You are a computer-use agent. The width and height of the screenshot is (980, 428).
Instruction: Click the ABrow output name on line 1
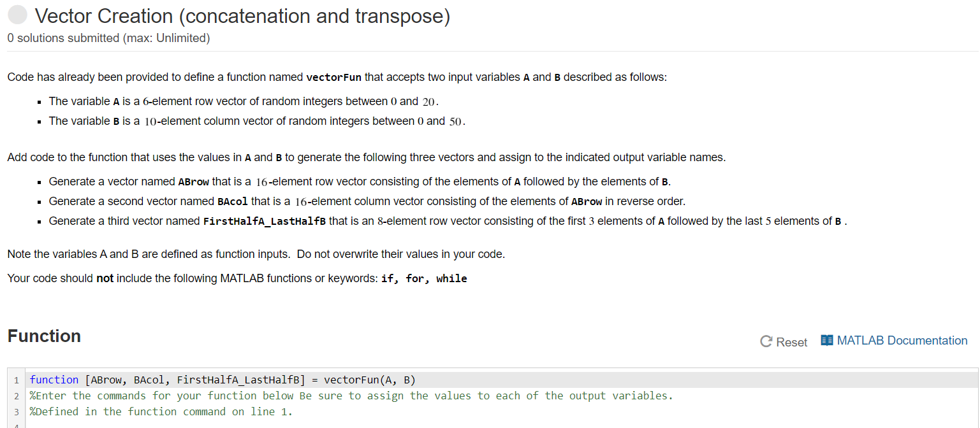[x=106, y=379]
